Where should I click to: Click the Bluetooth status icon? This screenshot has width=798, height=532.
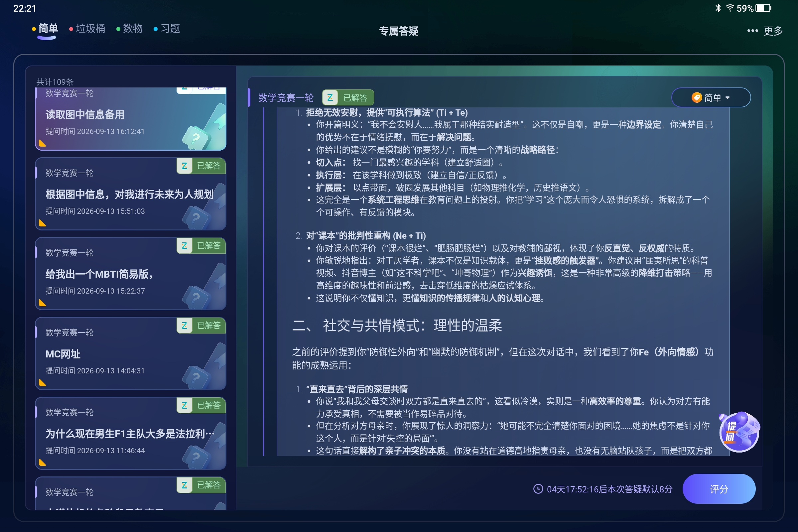point(718,8)
